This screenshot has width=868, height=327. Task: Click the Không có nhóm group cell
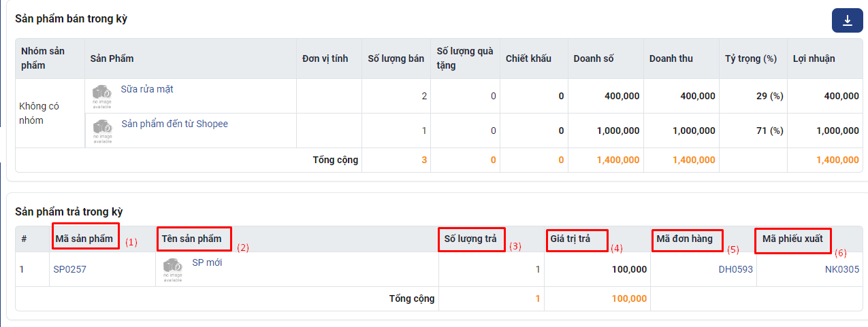pyautogui.click(x=41, y=114)
